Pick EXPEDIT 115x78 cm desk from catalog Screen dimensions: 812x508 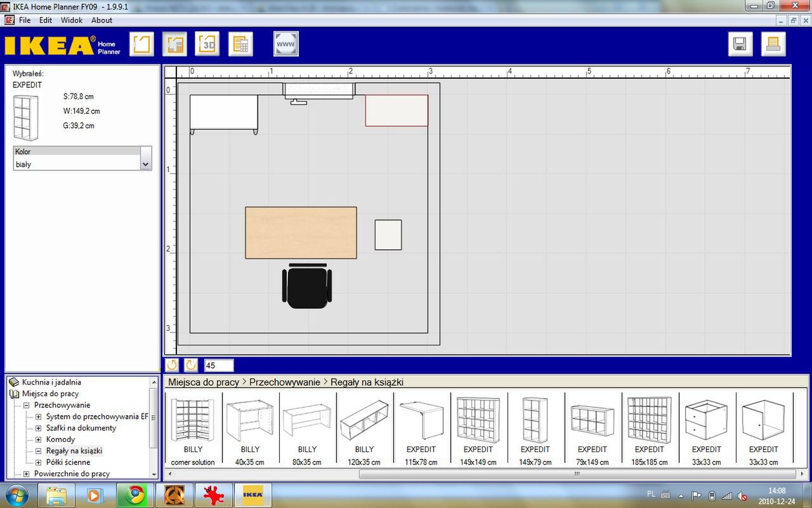tap(421, 430)
